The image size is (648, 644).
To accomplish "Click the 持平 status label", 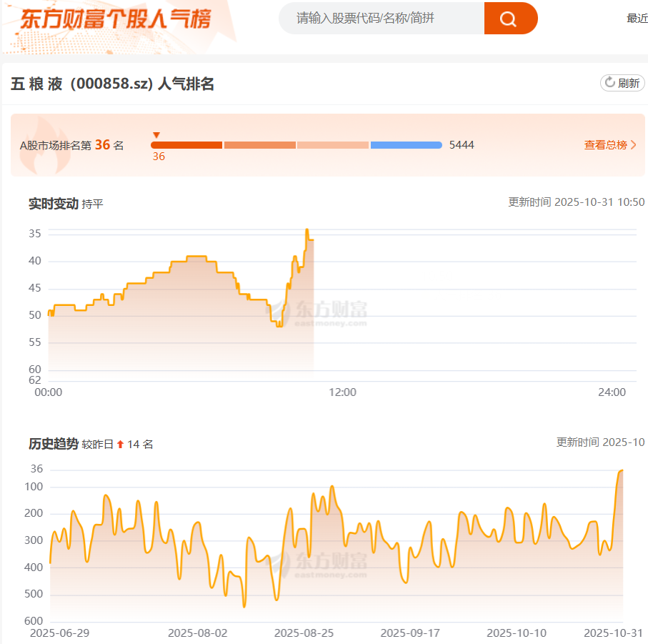I will tap(93, 204).
